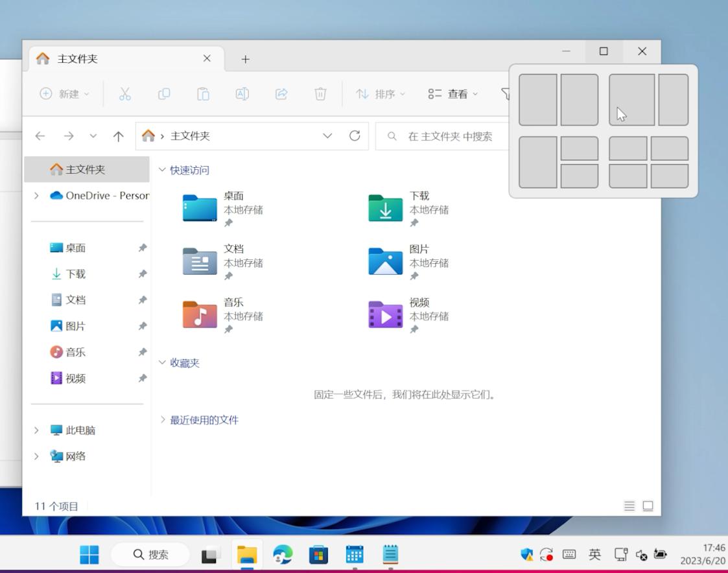Click the Delete trash icon
This screenshot has height=573, width=728.
tap(320, 93)
